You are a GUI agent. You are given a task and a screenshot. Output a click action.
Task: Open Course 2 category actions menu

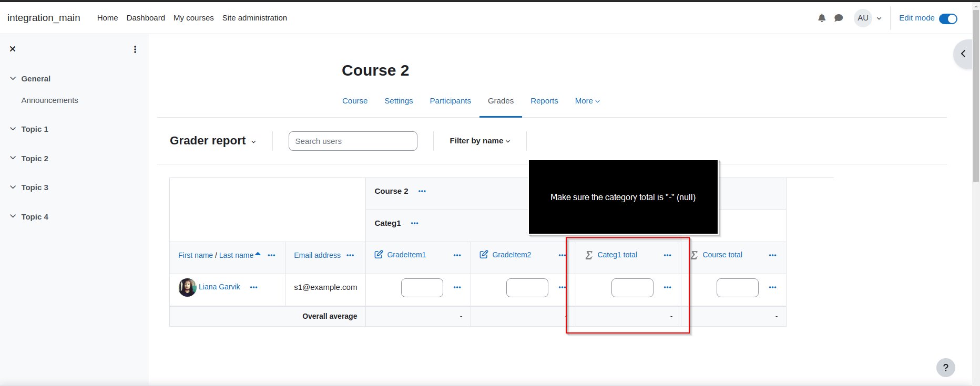422,191
